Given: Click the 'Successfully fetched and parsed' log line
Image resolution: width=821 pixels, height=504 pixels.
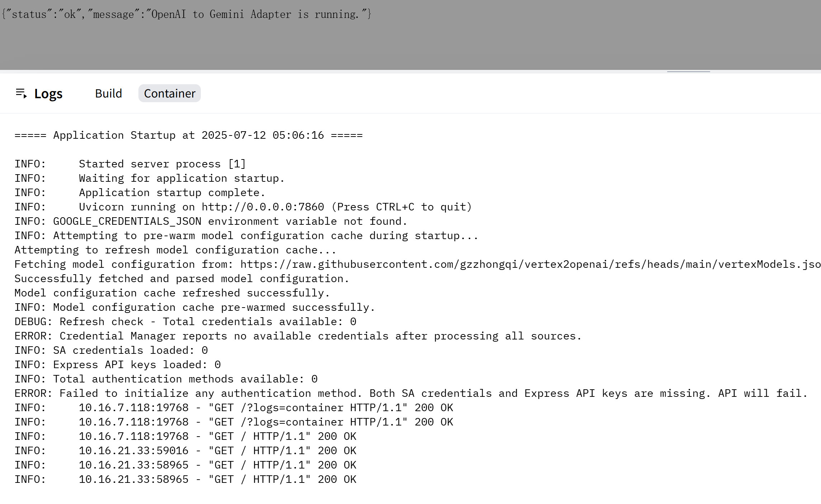Looking at the screenshot, I should pos(181,279).
